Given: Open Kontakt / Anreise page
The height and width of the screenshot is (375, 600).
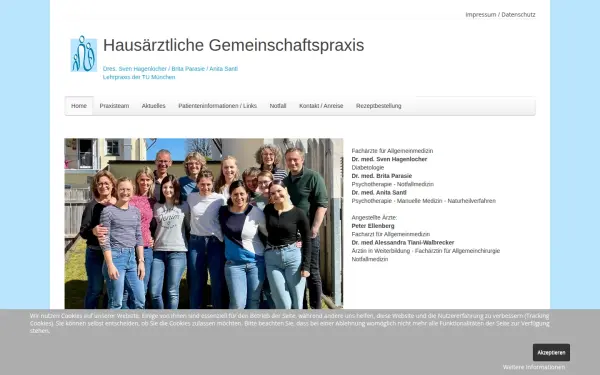Looking at the screenshot, I should 321,106.
